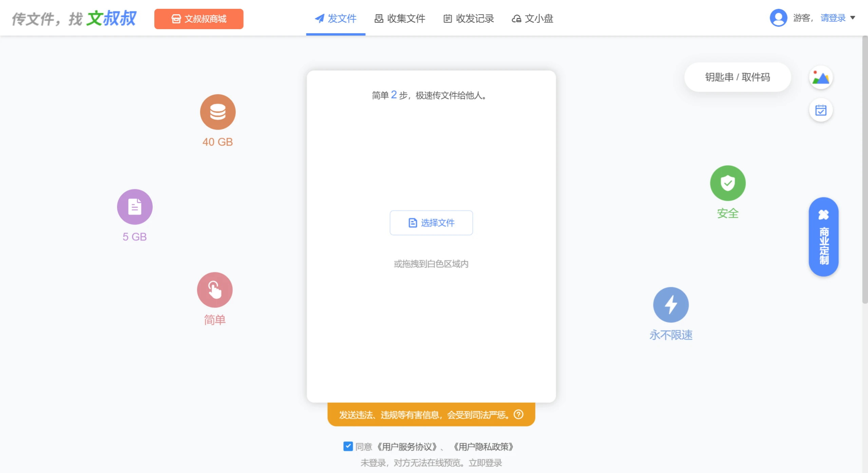Image resolution: width=868 pixels, height=473 pixels.
Task: Click the 永不限速 lightning bolt icon
Action: 670,304
